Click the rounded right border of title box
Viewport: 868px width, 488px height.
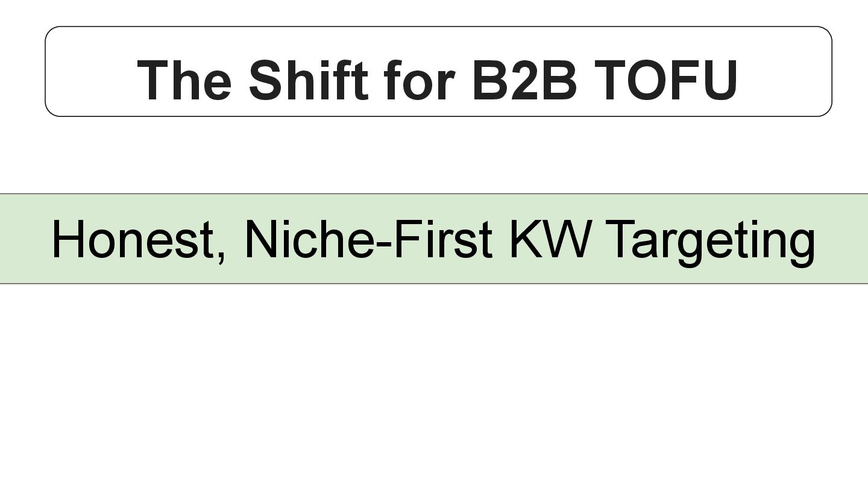[832, 71]
